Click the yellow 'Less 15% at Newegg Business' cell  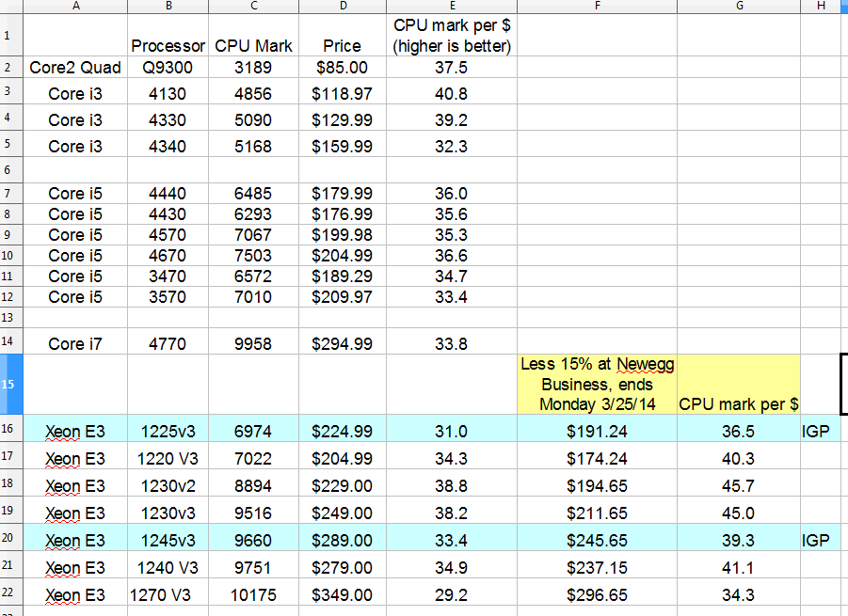click(597, 385)
